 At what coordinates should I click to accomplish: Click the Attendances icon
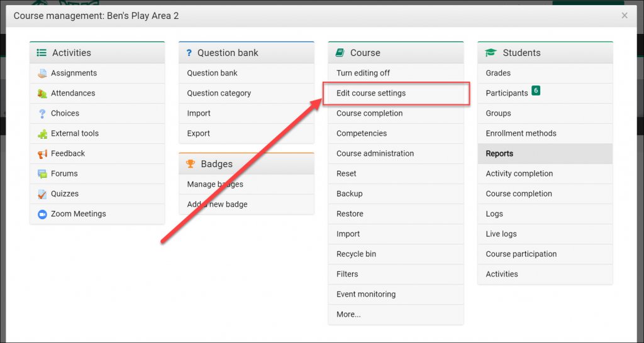[42, 94]
